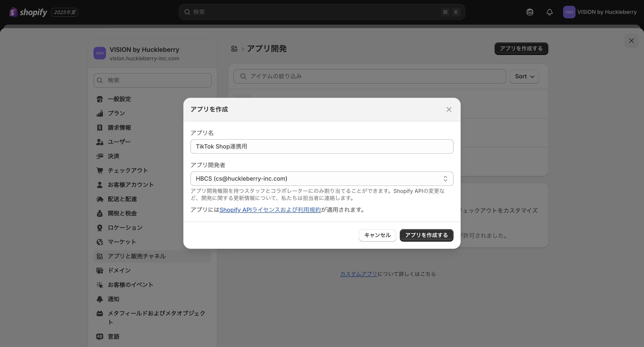The height and width of the screenshot is (347, 644).
Task: Open the Sidekick assistant icon
Action: click(x=530, y=12)
